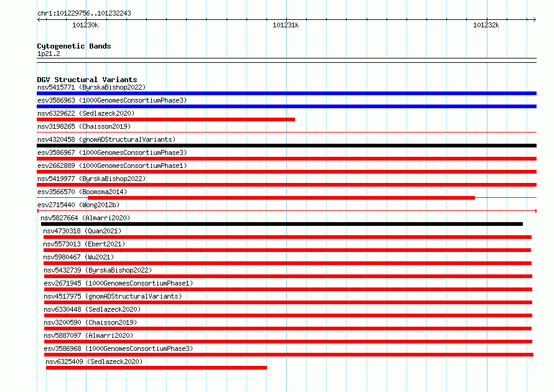This screenshot has width=554, height=392.
Task: Click the nsv5827664 (Almarri2020) label
Action: 85,218
